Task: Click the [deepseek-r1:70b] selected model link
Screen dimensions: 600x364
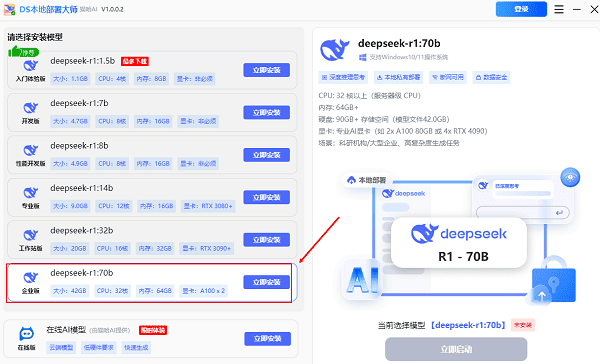Action: click(468, 325)
